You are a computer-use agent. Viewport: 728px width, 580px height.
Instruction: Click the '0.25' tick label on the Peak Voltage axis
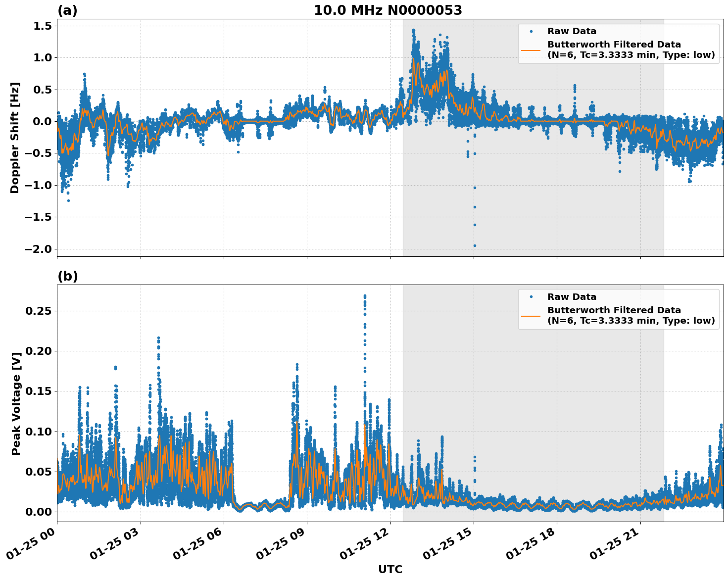click(x=39, y=311)
